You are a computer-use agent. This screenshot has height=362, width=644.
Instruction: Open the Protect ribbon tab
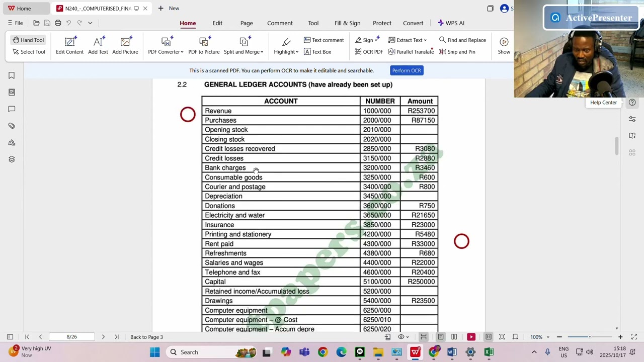382,23
